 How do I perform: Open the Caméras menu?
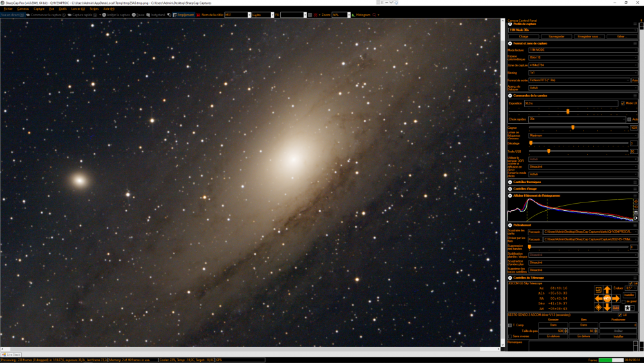[23, 9]
